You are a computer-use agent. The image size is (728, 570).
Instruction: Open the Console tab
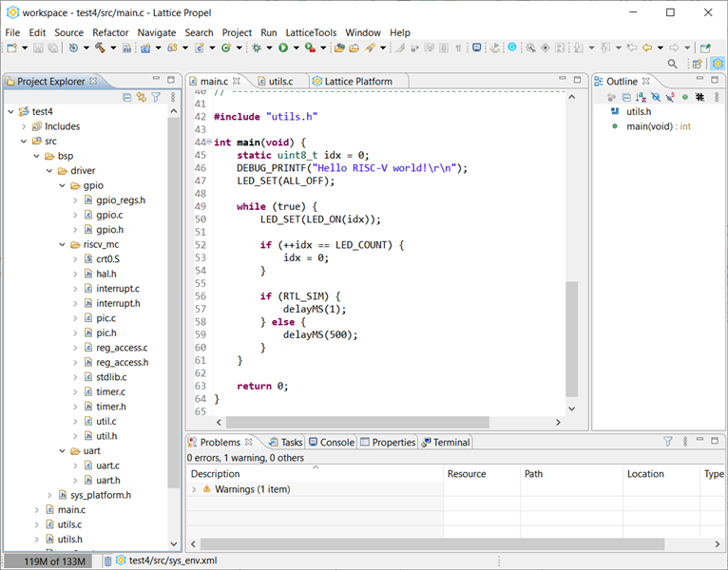(x=336, y=442)
